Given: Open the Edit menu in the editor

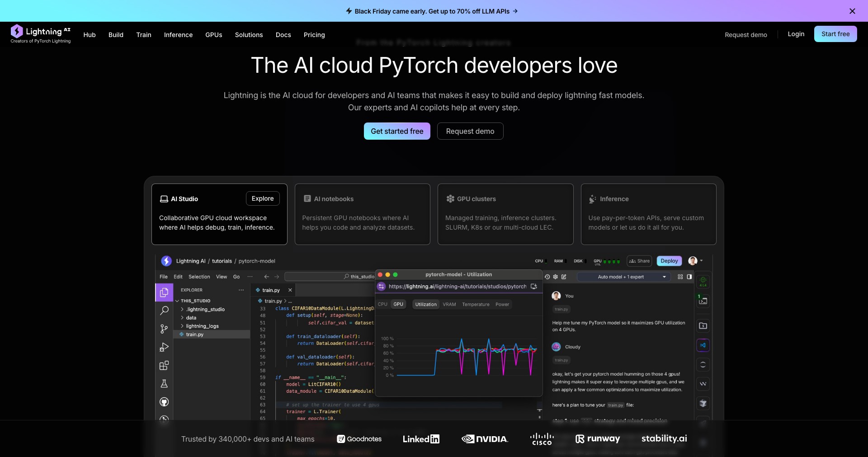Looking at the screenshot, I should point(178,277).
